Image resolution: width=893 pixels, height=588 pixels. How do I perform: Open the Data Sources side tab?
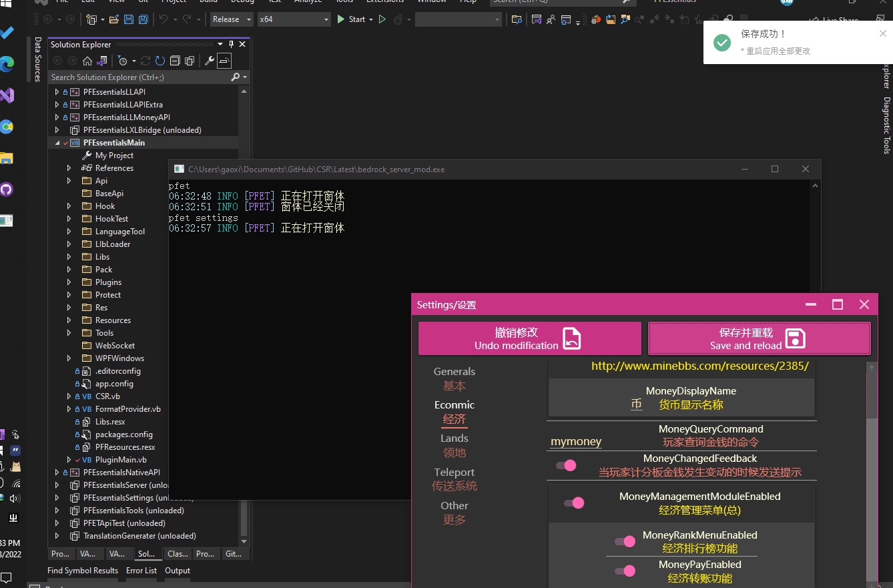[x=37, y=59]
